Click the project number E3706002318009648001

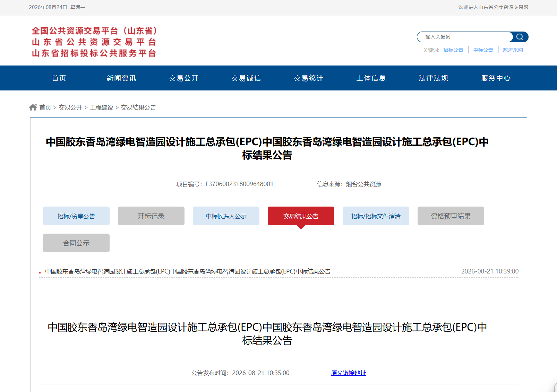coord(239,184)
